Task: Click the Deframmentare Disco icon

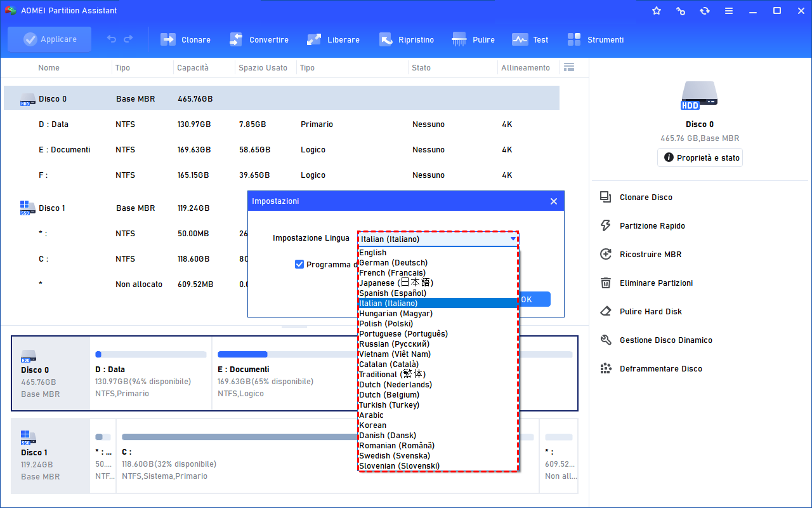Action: point(606,369)
